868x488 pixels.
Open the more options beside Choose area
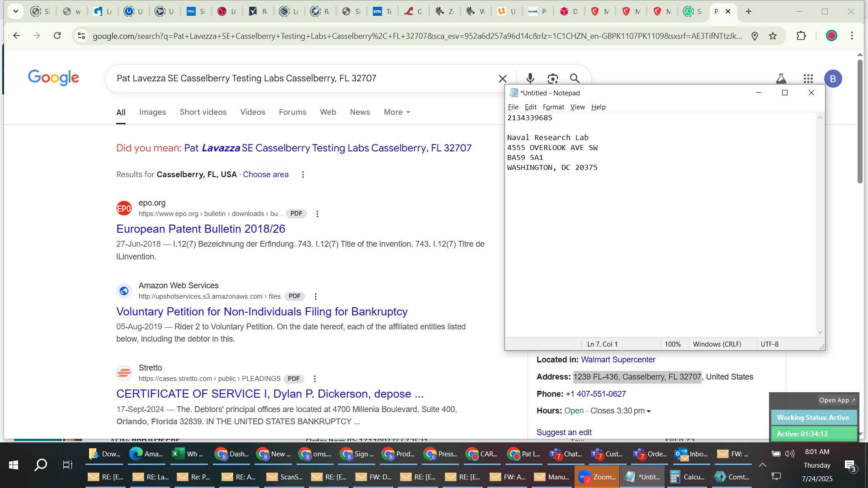[x=303, y=174]
